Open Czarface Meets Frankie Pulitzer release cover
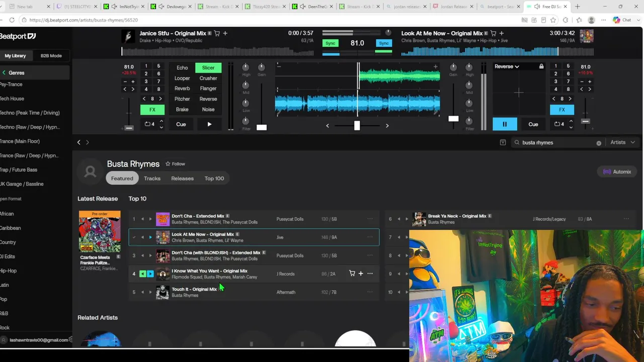This screenshot has width=644, height=362. (x=100, y=232)
